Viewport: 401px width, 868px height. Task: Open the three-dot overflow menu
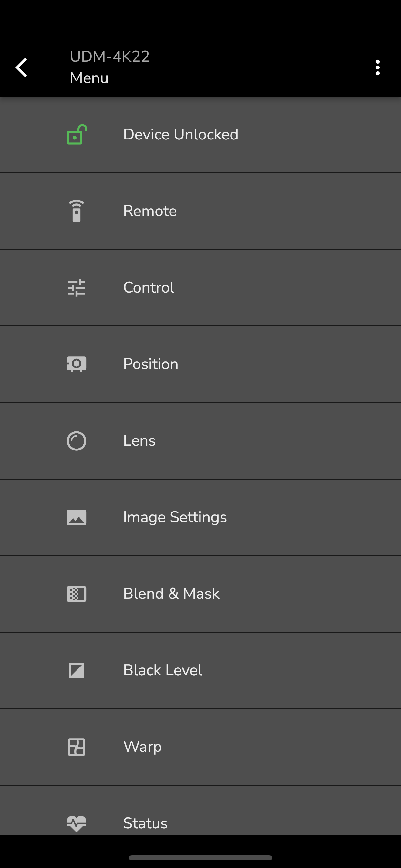pos(378,67)
